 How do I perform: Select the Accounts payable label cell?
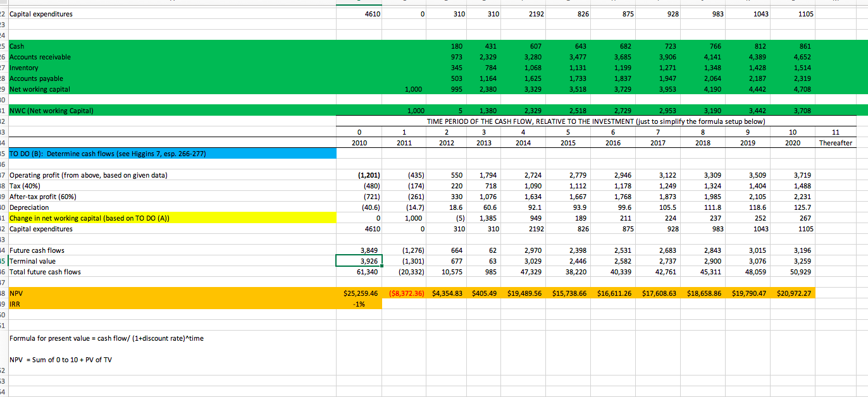tap(35, 78)
